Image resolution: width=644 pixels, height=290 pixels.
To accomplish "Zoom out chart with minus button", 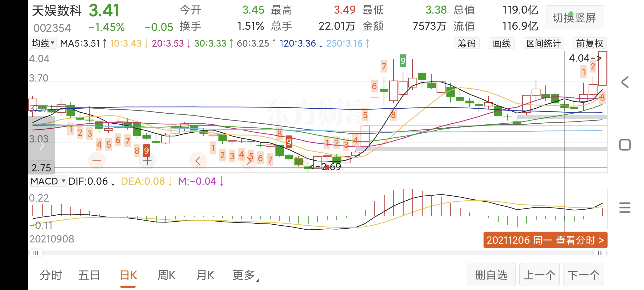I will 97,161.
